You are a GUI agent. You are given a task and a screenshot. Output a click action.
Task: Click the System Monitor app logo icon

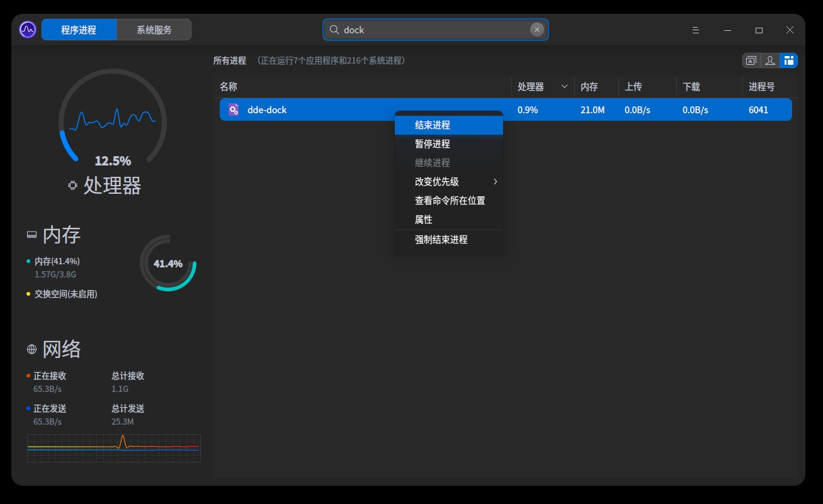coord(28,30)
